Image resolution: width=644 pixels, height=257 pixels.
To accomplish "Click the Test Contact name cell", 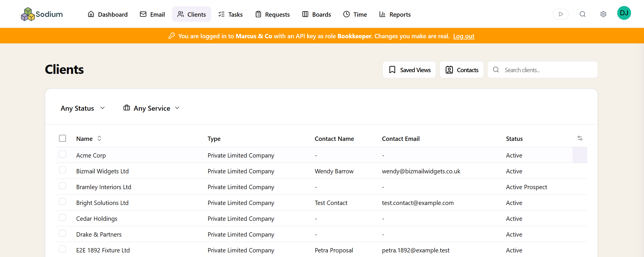I will (331, 203).
